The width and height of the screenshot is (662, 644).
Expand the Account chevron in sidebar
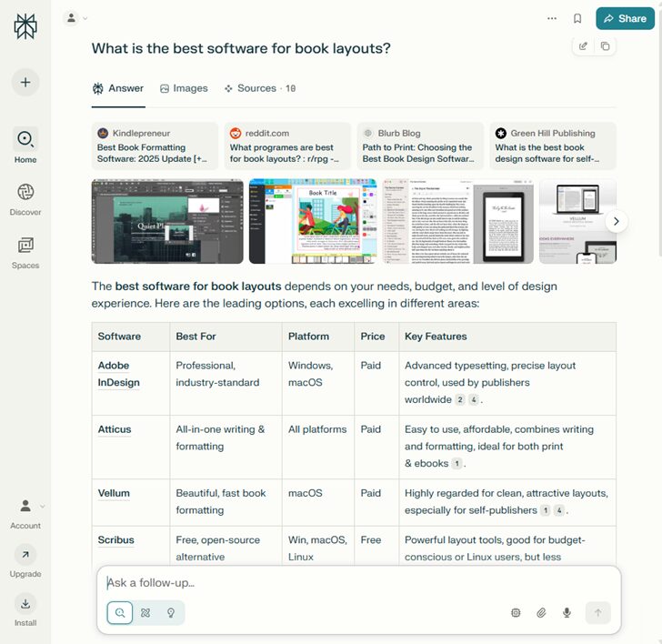(x=42, y=507)
